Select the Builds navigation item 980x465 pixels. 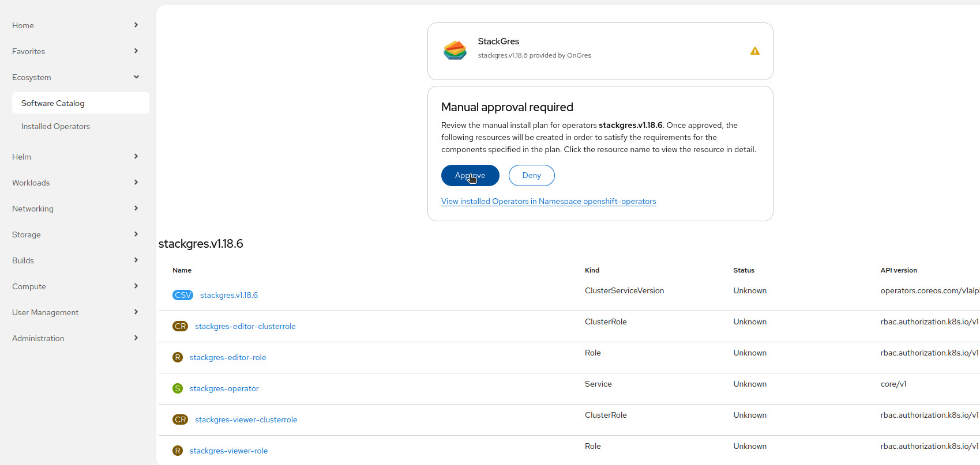tap(23, 260)
